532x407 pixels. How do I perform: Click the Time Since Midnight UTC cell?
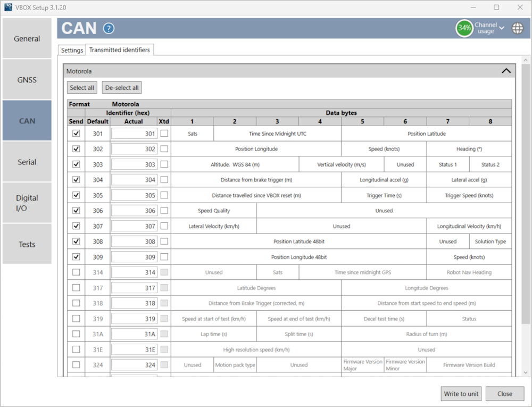coord(278,134)
